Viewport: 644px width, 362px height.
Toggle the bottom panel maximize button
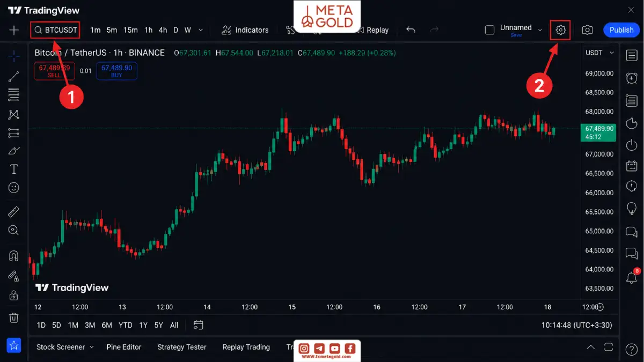pos(608,347)
